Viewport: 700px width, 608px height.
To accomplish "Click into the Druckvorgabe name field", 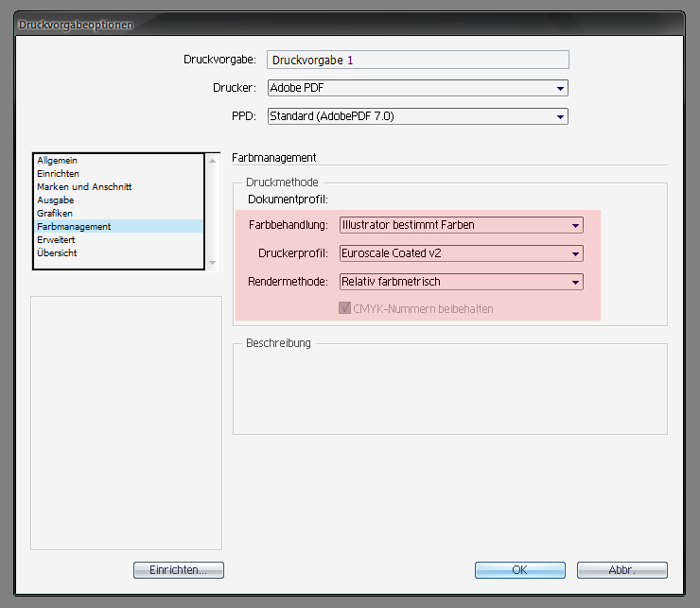I will [418, 60].
